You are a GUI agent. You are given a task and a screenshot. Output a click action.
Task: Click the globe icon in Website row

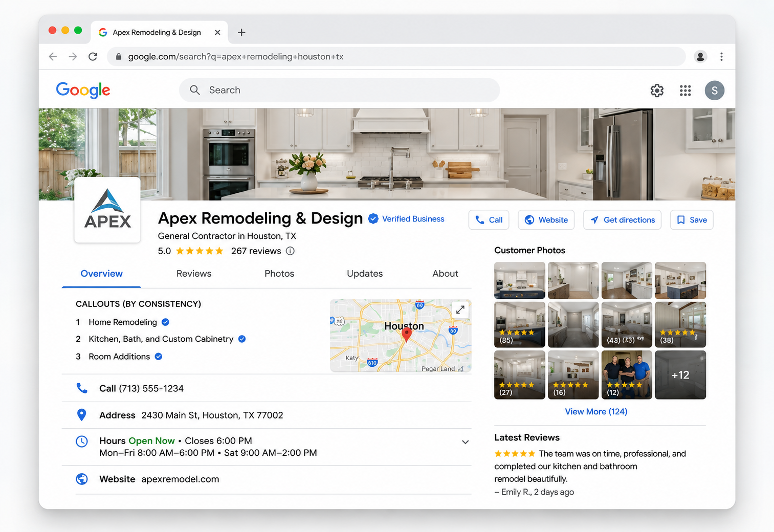[82, 479]
